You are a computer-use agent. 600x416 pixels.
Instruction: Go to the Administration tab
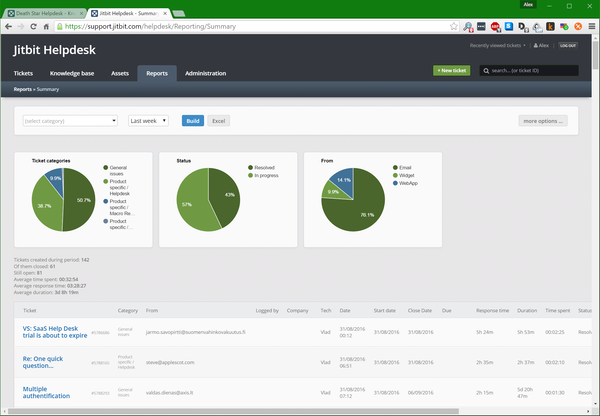tap(205, 73)
